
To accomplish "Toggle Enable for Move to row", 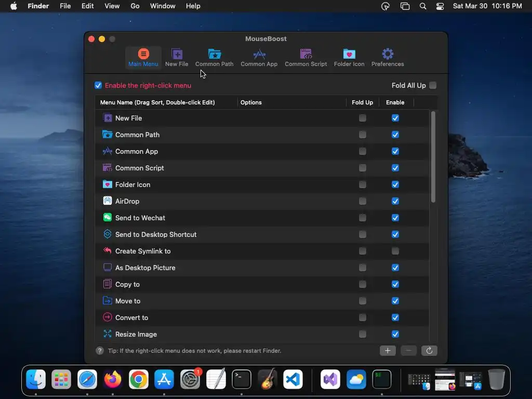I will point(395,301).
